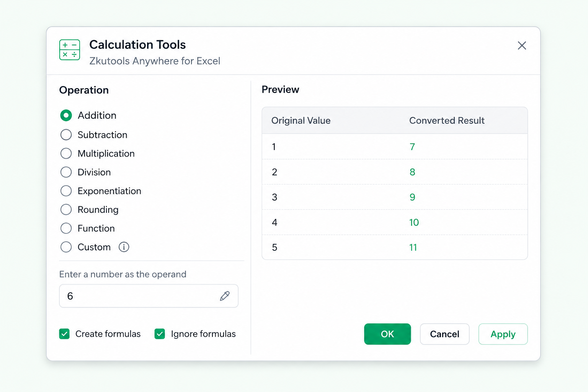The image size is (588, 392).
Task: Click the info icon next to Custom
Action: click(x=124, y=247)
